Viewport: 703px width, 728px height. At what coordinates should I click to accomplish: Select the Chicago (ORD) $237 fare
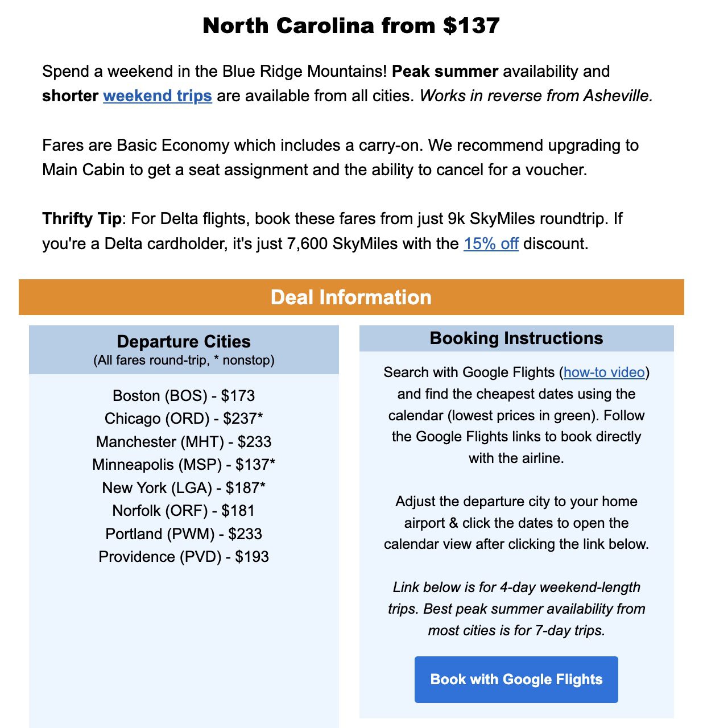click(x=184, y=419)
